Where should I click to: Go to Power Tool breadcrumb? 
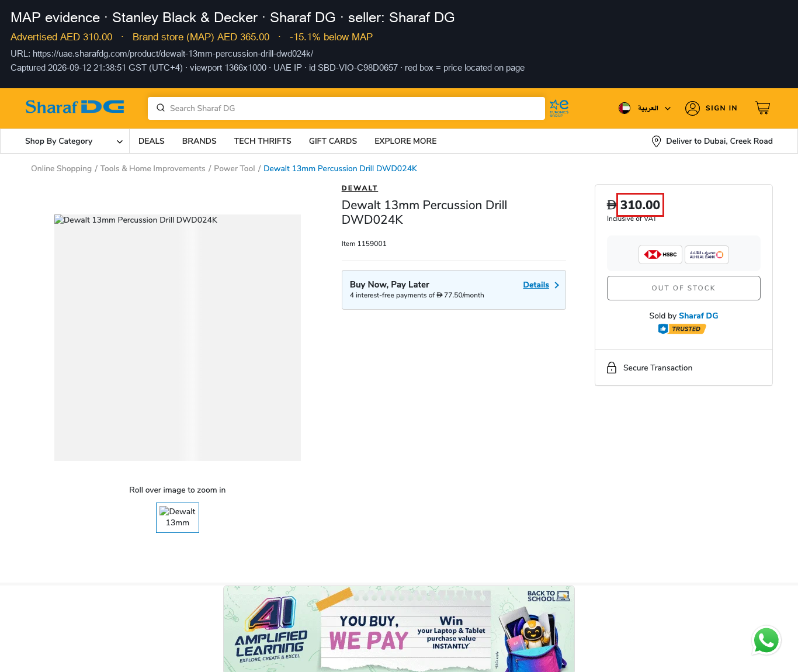click(234, 169)
